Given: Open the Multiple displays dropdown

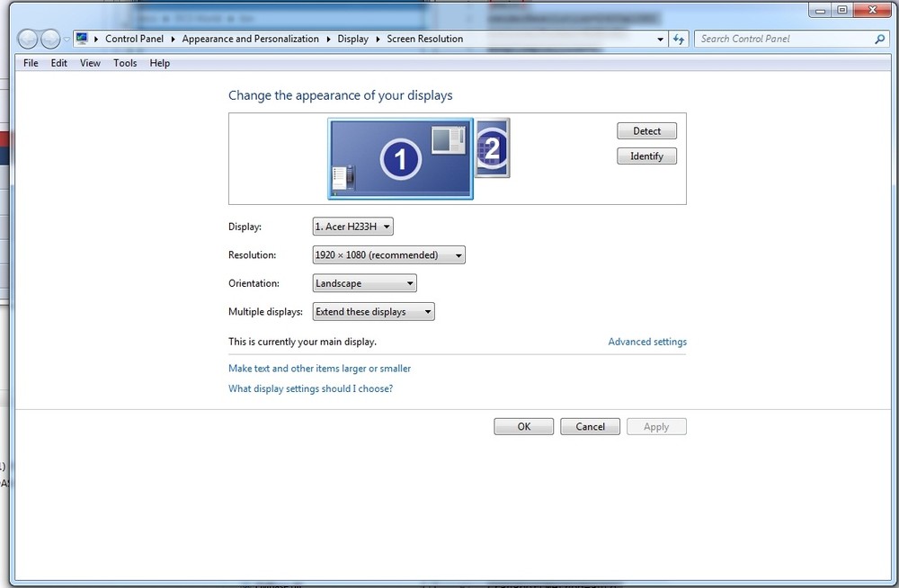Looking at the screenshot, I should click(x=373, y=311).
